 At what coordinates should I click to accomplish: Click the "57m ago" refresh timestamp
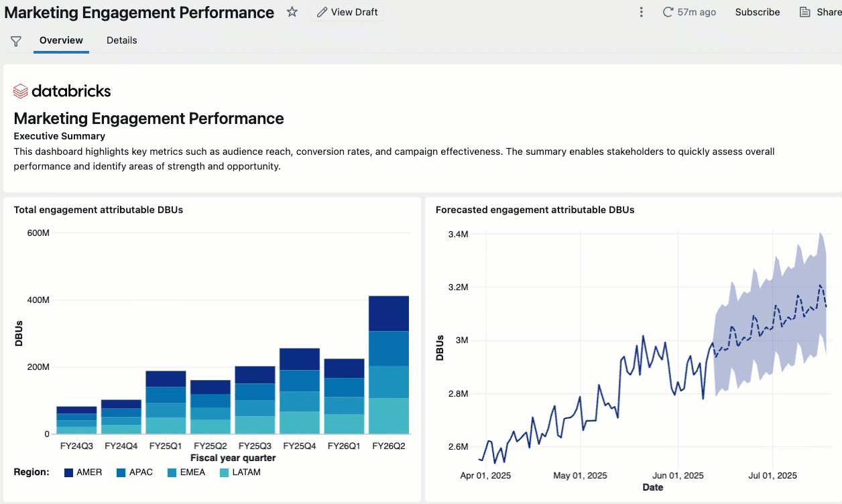(697, 11)
